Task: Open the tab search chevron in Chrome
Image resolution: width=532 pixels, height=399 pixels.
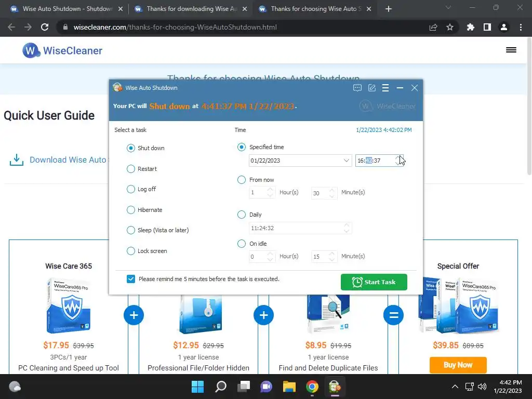Action: (448, 7)
